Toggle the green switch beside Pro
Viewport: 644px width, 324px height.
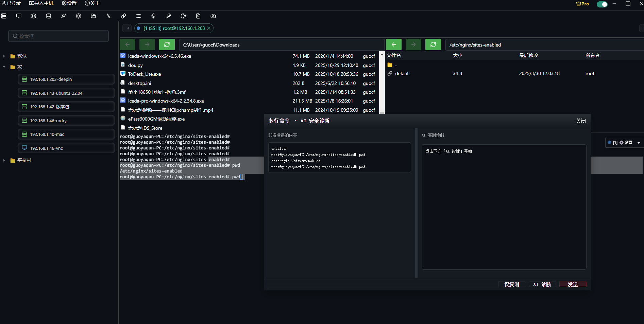(602, 4)
